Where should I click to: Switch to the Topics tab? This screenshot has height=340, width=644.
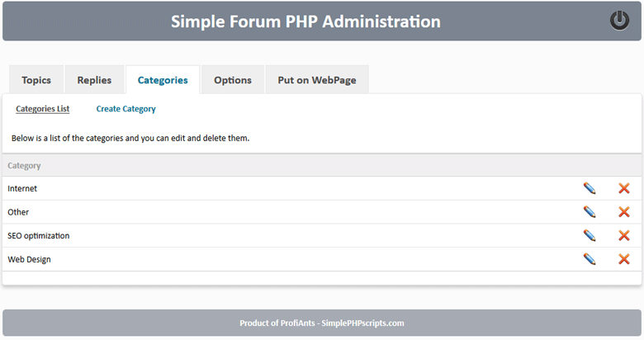pyautogui.click(x=36, y=80)
